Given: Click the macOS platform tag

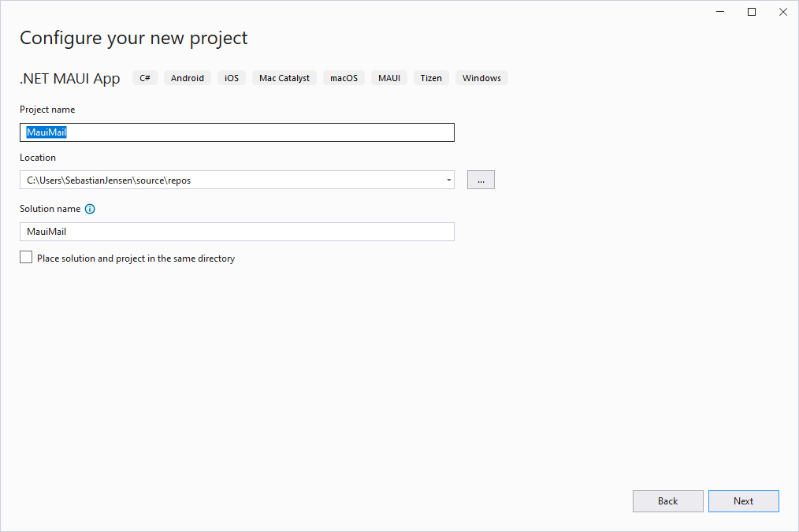Looking at the screenshot, I should coord(344,78).
